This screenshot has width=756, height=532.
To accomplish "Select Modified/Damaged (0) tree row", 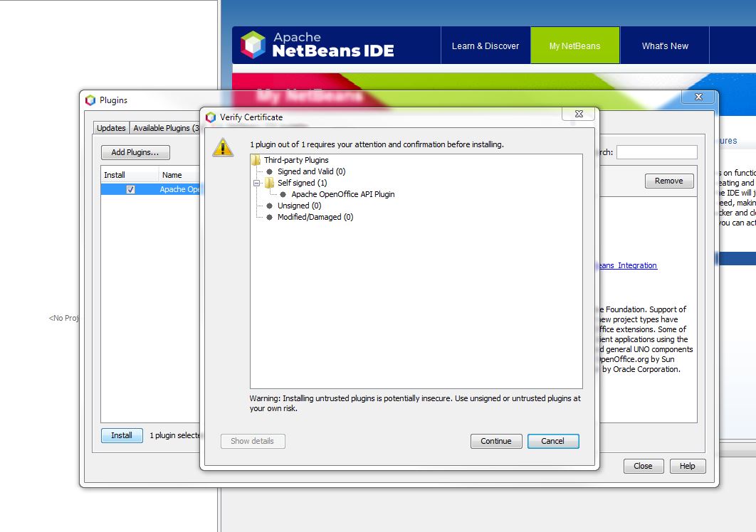I will tap(315, 218).
